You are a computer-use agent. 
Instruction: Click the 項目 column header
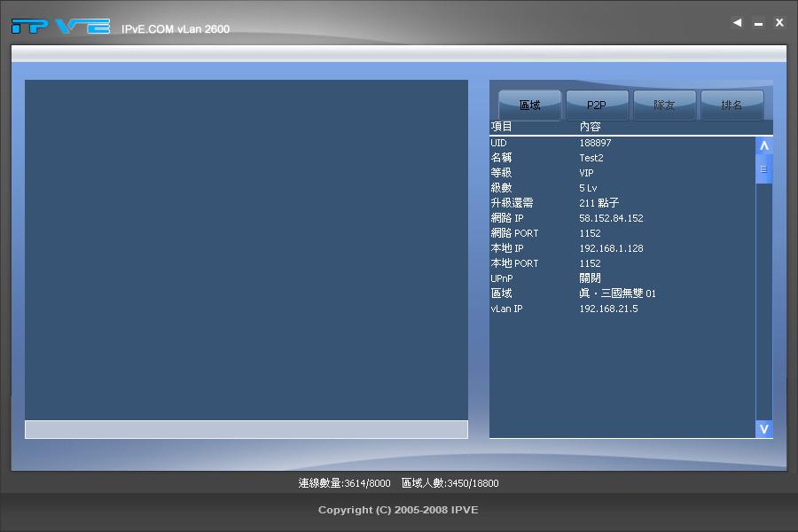point(501,126)
